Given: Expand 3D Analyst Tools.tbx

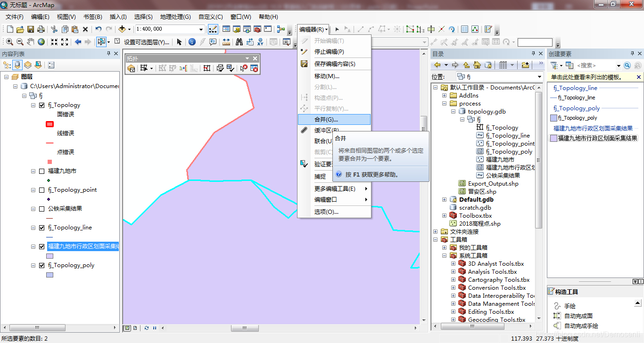Looking at the screenshot, I should point(453,264).
